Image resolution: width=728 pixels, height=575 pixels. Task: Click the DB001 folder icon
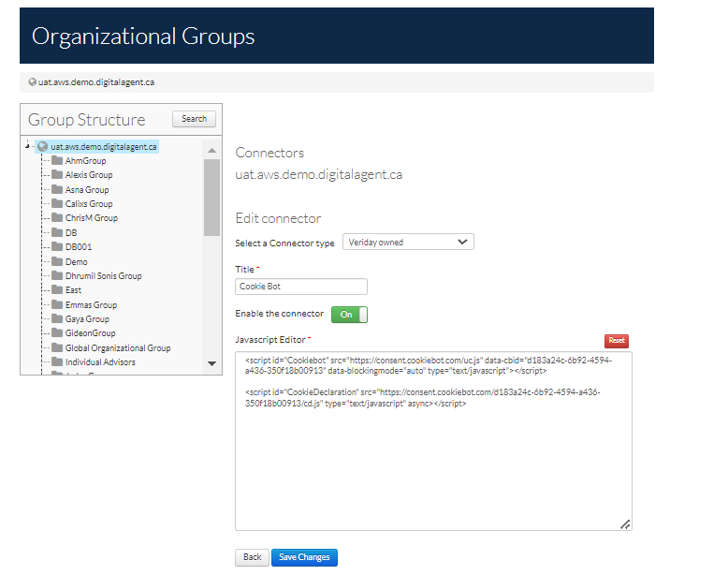(57, 246)
